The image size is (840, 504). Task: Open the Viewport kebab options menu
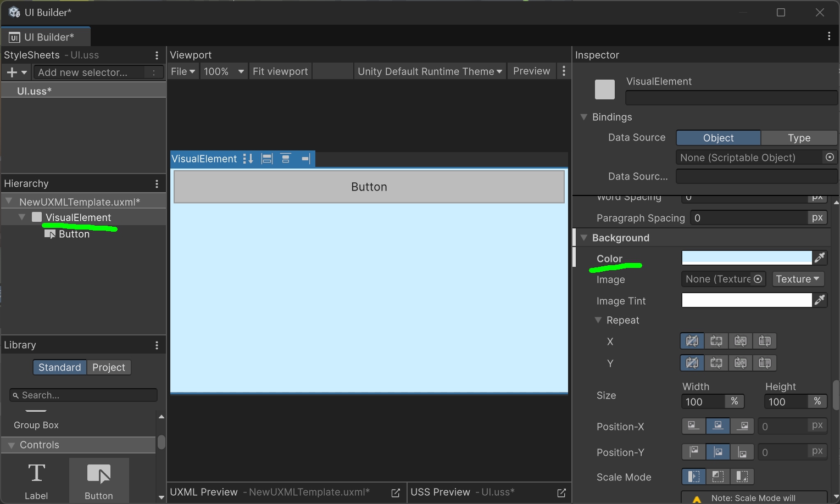coord(564,71)
